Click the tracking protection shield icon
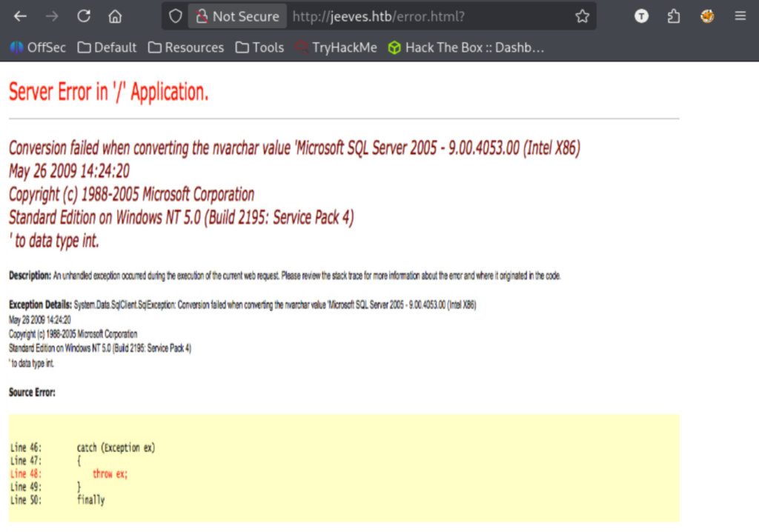 tap(176, 16)
